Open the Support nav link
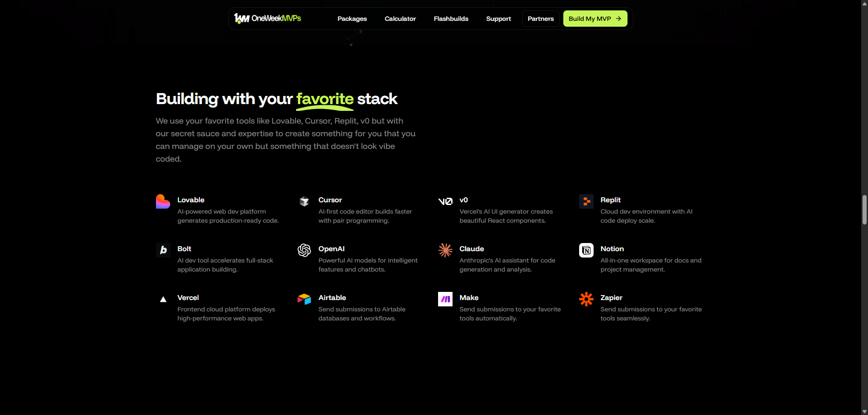 pyautogui.click(x=498, y=19)
